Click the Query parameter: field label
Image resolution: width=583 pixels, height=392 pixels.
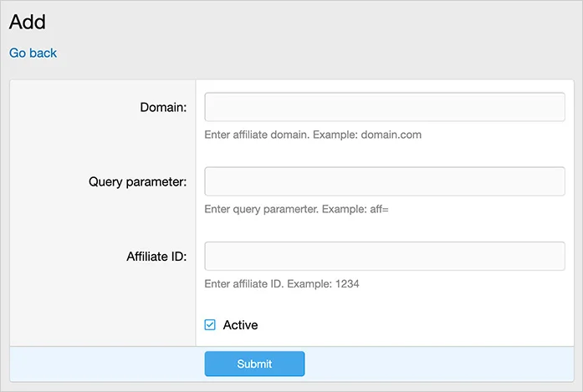coord(137,181)
